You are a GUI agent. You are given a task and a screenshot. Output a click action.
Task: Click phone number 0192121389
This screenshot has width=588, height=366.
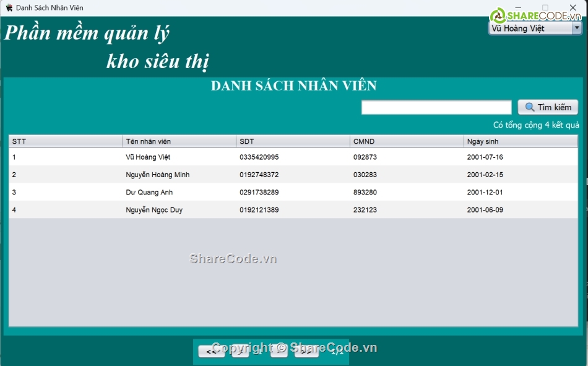259,210
